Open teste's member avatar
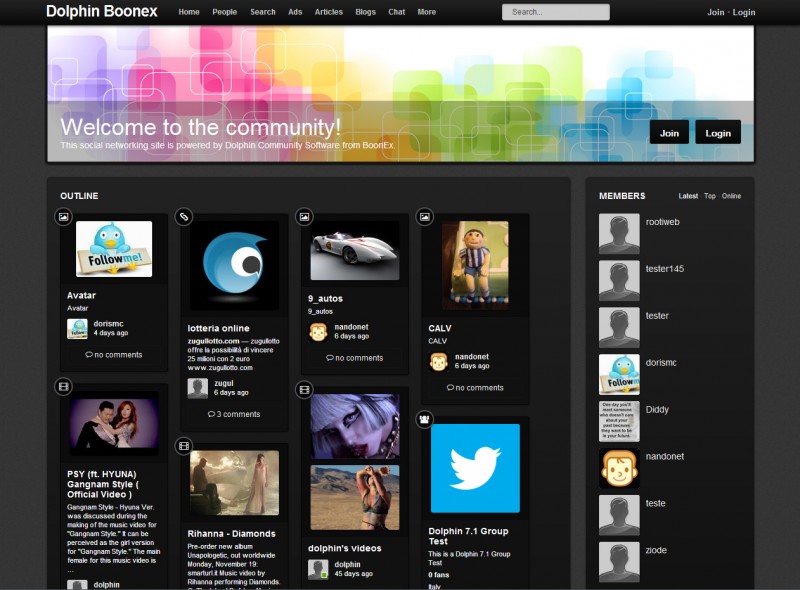The height and width of the screenshot is (590, 800). (619, 515)
